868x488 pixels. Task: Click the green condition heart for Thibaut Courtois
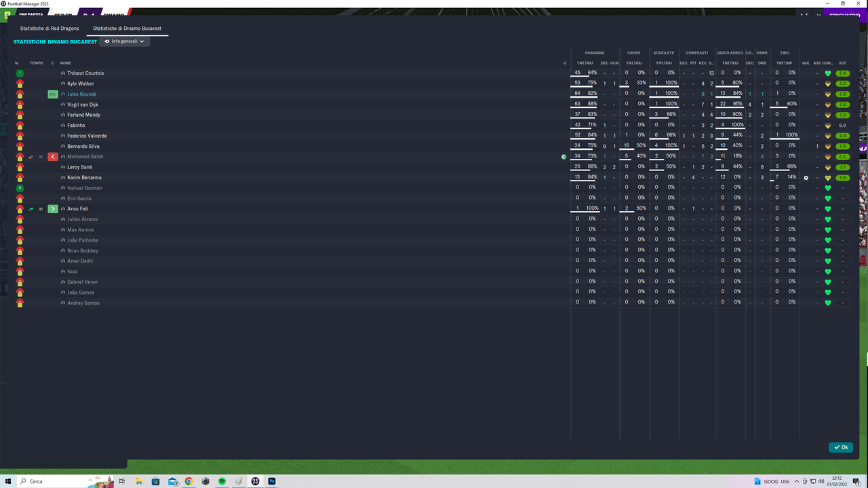(828, 73)
